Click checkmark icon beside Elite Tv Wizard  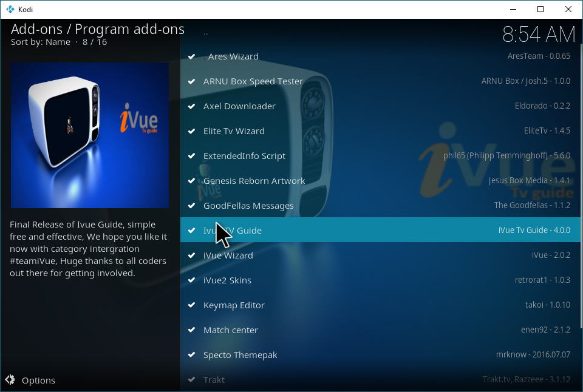pyautogui.click(x=191, y=131)
